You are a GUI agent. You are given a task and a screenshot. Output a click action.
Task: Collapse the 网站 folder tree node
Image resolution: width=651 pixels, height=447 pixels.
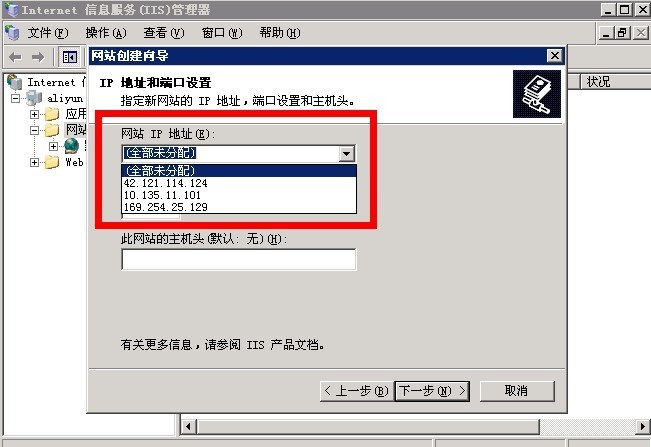tap(34, 130)
